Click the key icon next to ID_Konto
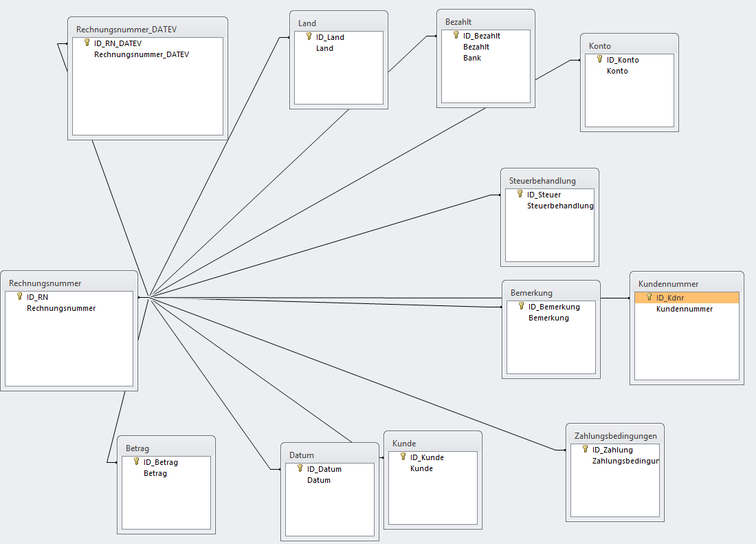Image resolution: width=756 pixels, height=544 pixels. pos(600,59)
